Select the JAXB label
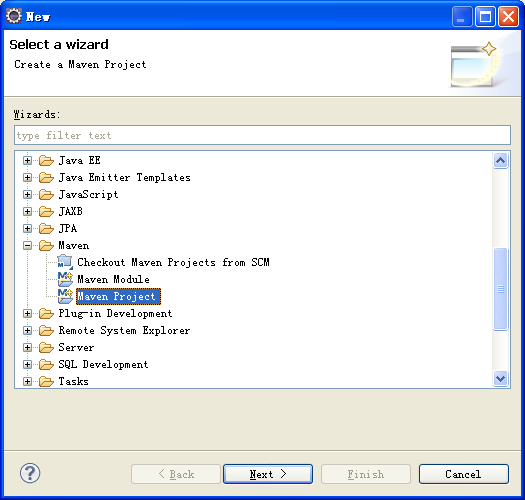Image resolution: width=525 pixels, height=500 pixels. (70, 212)
